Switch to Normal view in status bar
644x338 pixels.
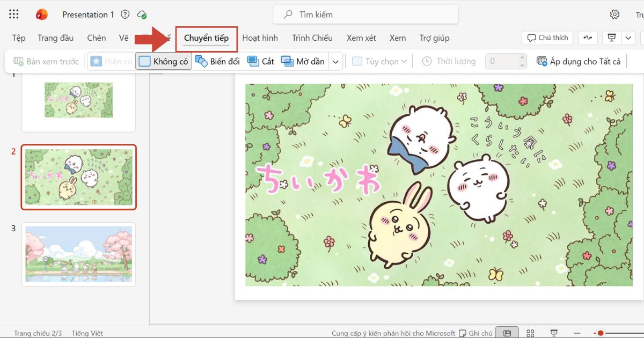click(507, 333)
